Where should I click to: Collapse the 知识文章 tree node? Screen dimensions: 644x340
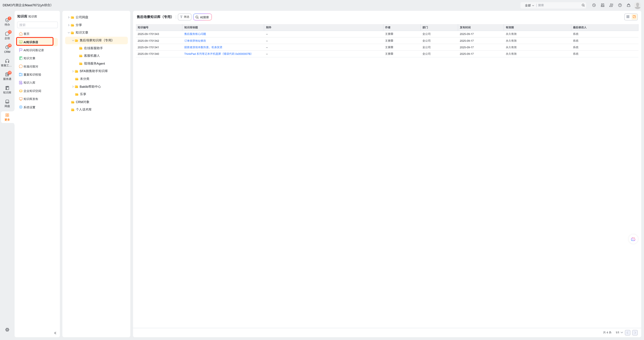69,33
